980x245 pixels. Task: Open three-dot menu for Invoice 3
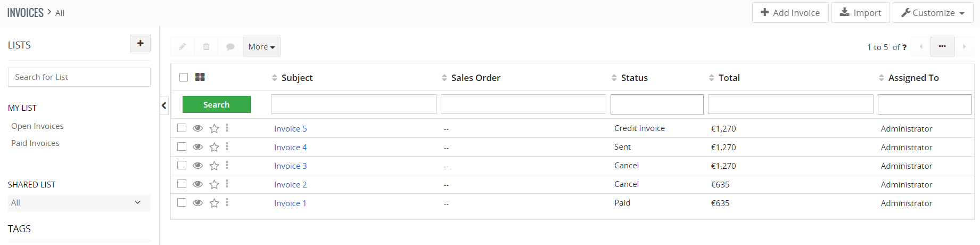point(227,165)
